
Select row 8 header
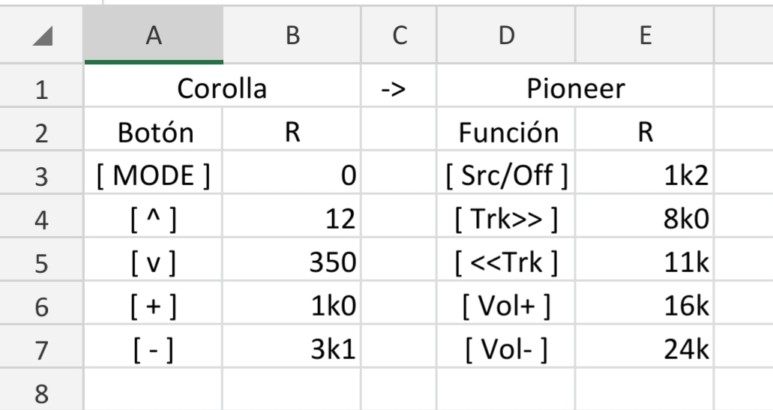point(42,389)
